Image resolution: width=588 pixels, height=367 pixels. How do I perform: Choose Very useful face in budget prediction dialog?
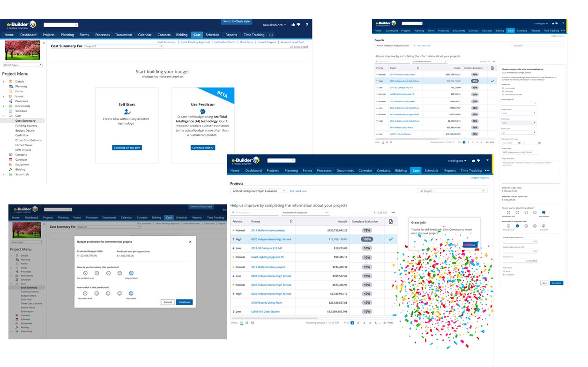(x=131, y=293)
